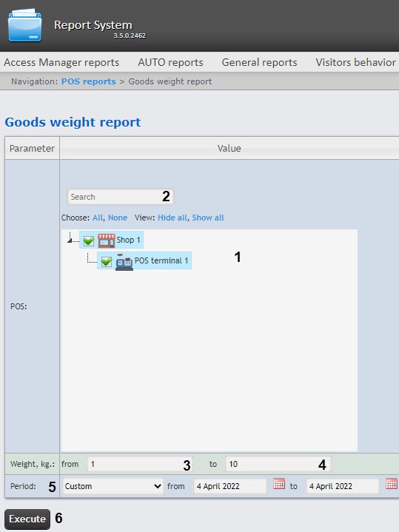Image resolution: width=399 pixels, height=532 pixels.
Task: Click the Shop 1 store icon
Action: point(107,240)
